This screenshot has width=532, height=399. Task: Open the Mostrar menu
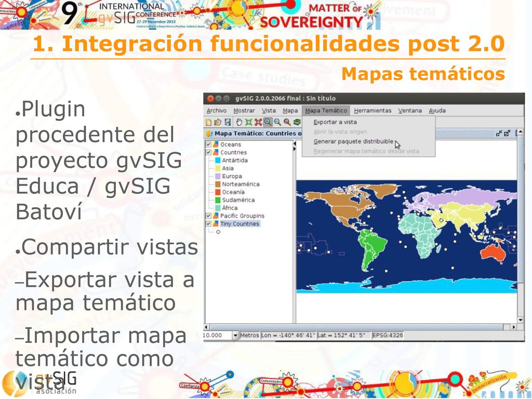click(x=244, y=111)
